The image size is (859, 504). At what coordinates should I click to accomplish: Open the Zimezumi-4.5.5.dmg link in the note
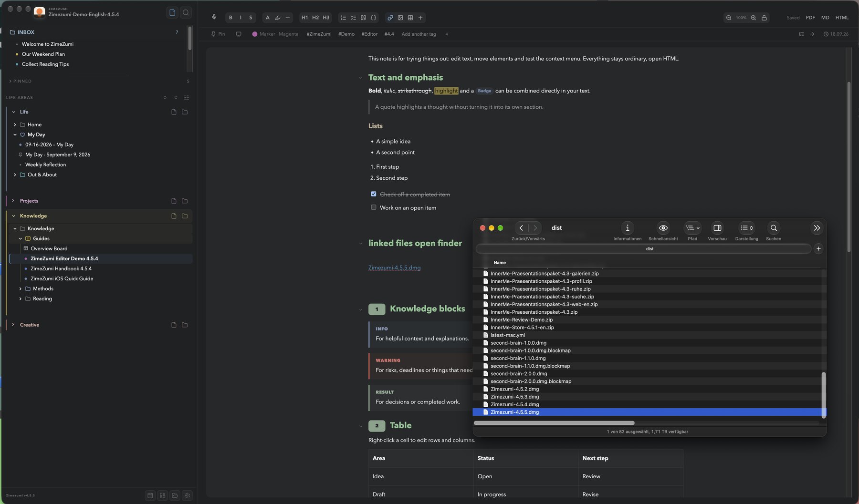point(394,267)
